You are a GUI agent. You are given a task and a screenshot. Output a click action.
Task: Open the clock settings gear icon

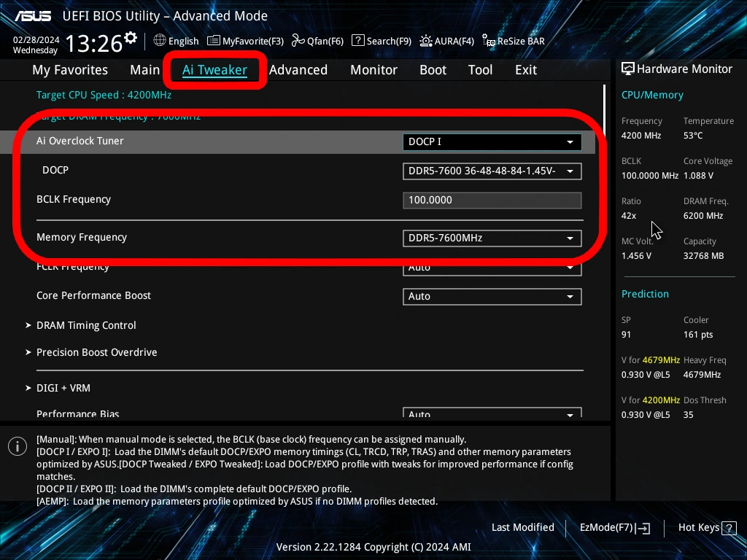131,38
